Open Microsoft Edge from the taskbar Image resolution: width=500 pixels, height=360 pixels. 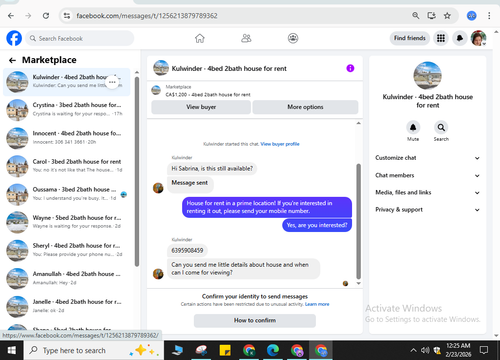[273, 350]
